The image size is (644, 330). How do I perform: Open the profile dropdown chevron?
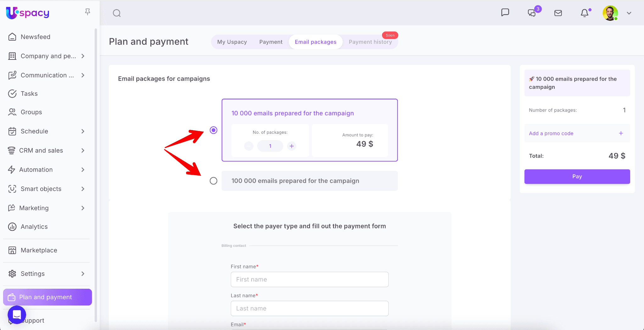(x=629, y=13)
